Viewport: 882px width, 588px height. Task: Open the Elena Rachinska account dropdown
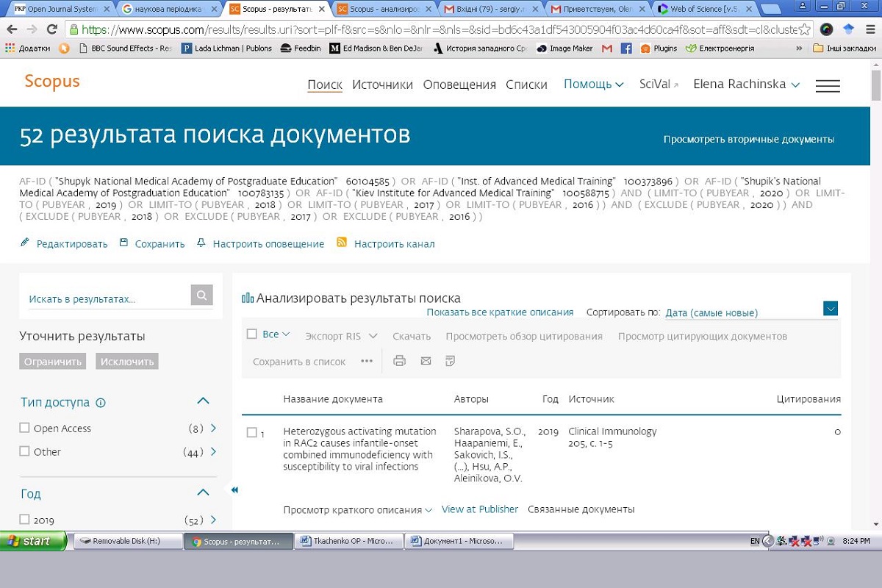(746, 84)
